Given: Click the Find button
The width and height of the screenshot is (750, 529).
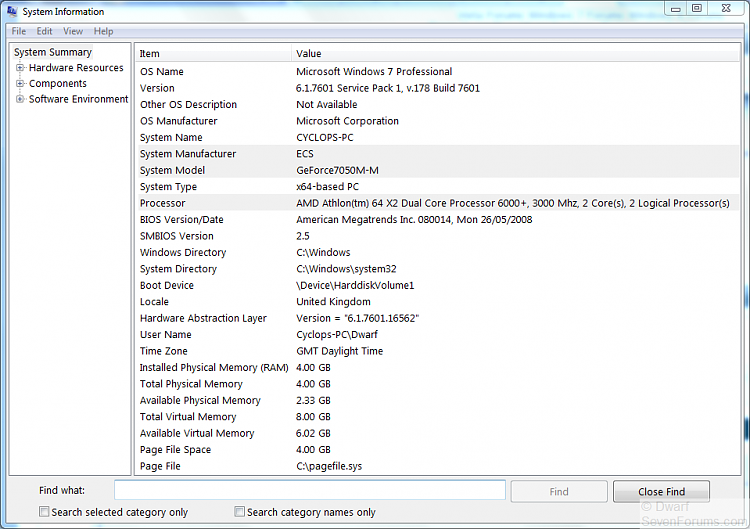Looking at the screenshot, I should click(559, 492).
